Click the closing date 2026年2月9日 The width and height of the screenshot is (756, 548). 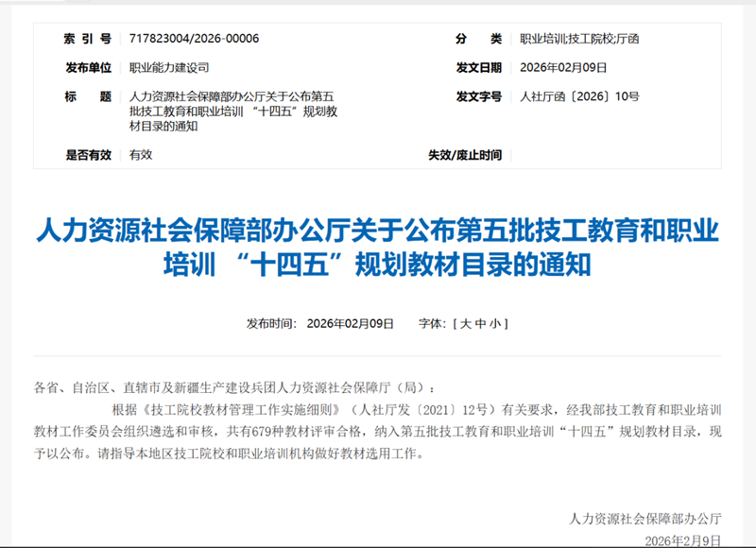point(682,539)
